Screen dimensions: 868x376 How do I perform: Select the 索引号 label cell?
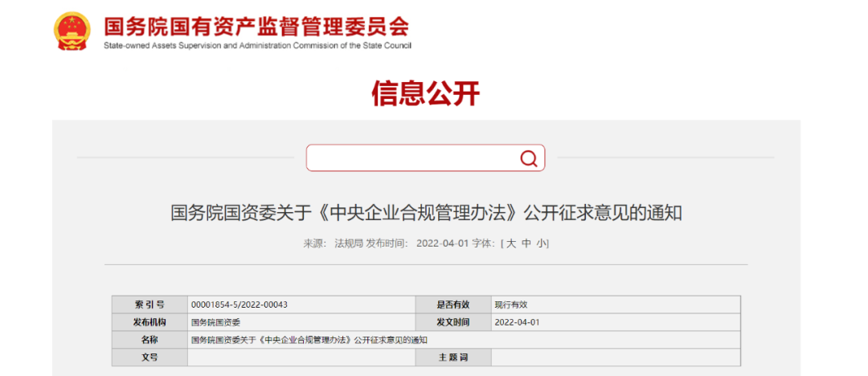149,304
